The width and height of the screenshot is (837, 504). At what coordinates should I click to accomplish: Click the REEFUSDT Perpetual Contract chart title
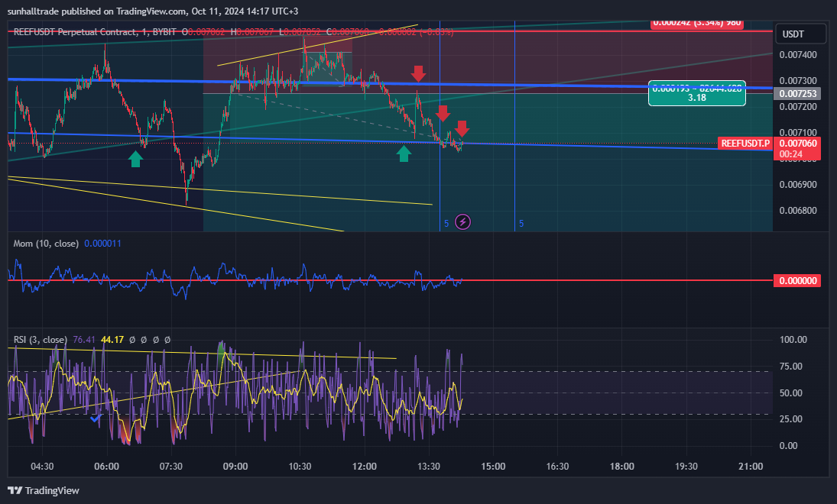click(x=95, y=32)
